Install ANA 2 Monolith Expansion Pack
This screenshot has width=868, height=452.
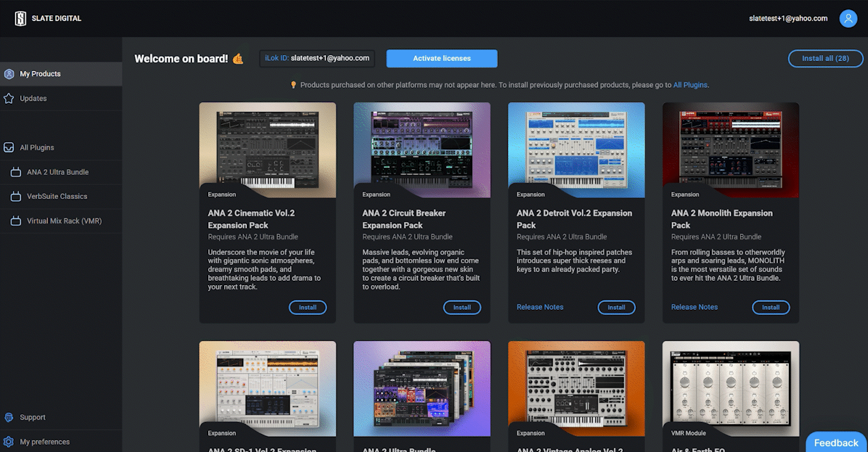click(770, 308)
